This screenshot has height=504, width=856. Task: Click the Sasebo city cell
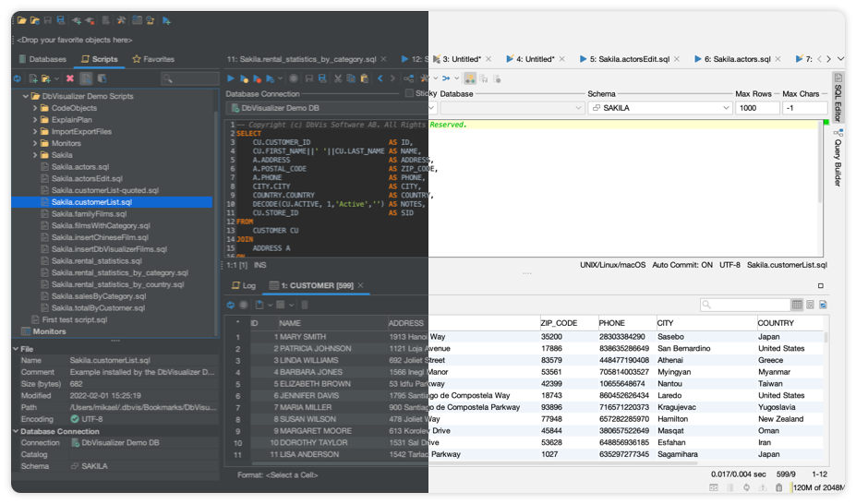point(705,337)
